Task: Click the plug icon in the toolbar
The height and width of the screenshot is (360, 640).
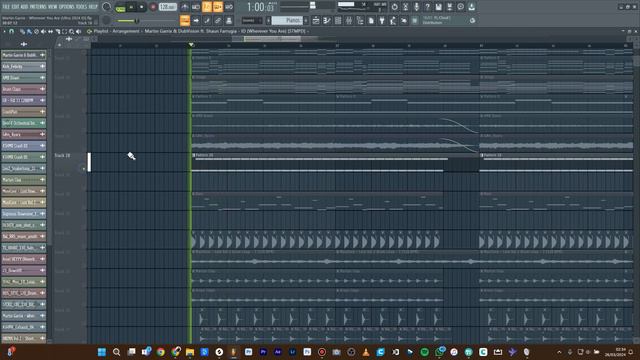Action: [382, 20]
